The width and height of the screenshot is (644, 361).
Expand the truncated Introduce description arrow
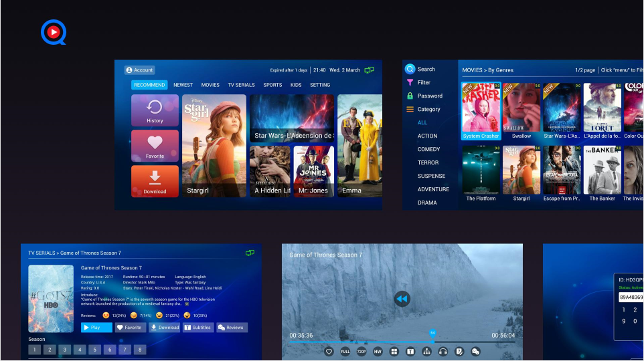(x=187, y=304)
